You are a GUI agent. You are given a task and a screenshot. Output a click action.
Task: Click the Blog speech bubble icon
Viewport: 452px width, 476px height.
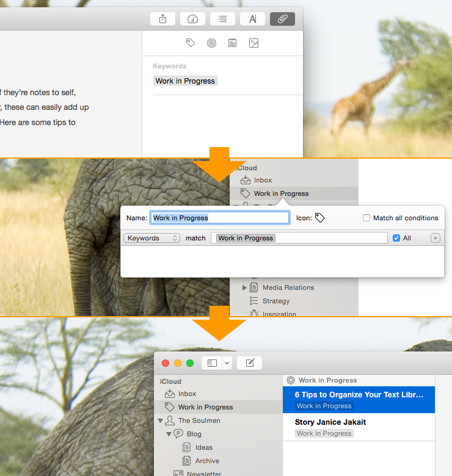point(178,433)
